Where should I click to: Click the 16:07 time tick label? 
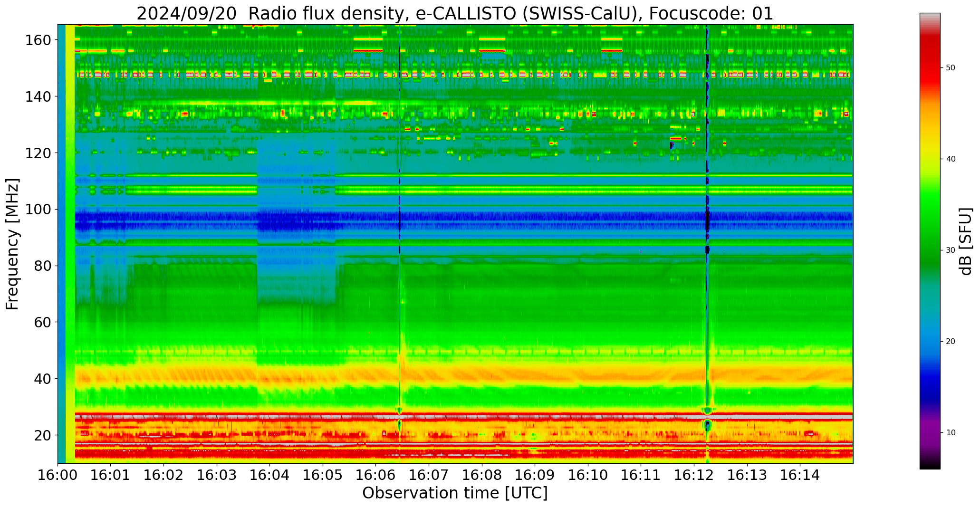(x=429, y=475)
